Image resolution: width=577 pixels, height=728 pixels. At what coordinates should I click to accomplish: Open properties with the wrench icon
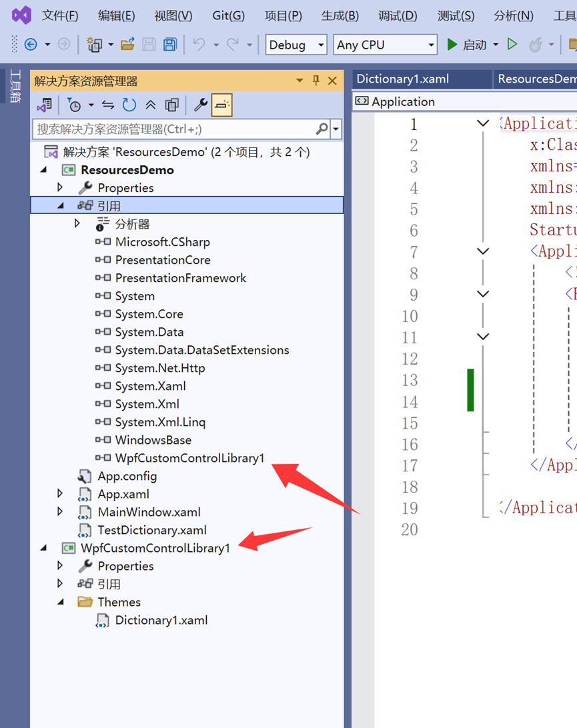point(200,105)
